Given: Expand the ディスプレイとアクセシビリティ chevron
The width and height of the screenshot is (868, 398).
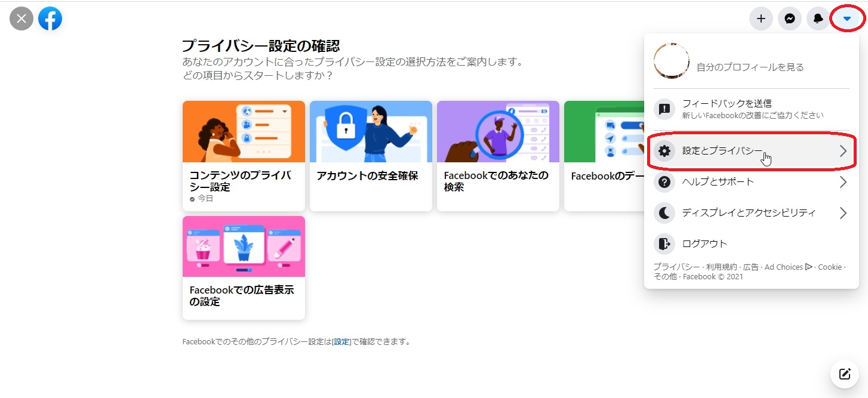Looking at the screenshot, I should point(843,213).
